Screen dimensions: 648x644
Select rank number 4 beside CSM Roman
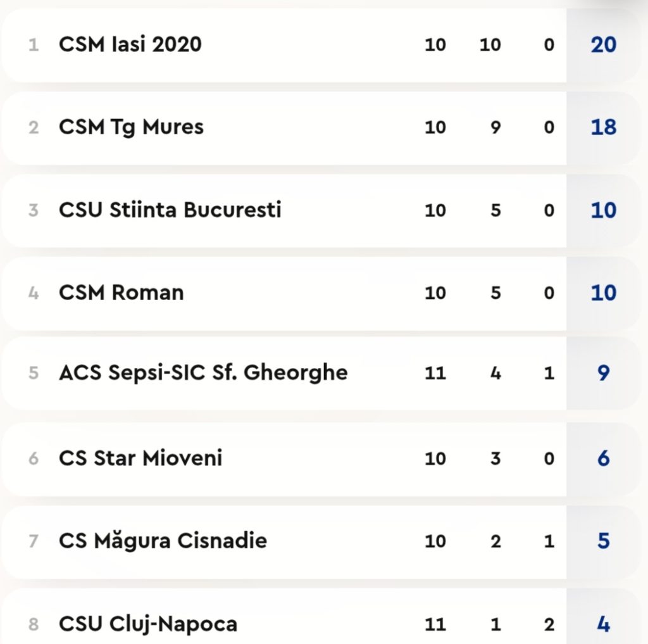click(x=34, y=293)
